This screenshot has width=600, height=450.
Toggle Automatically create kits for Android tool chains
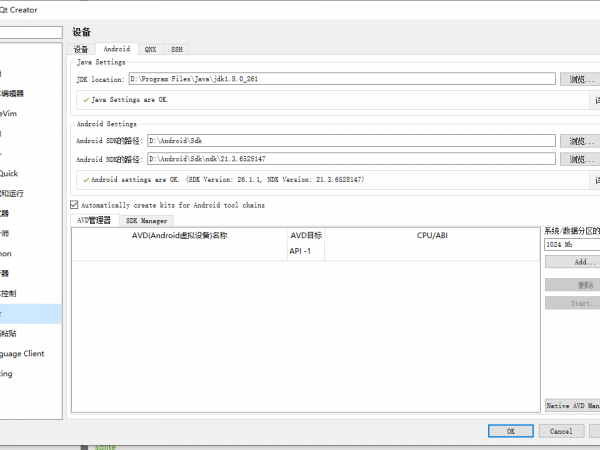pos(73,204)
